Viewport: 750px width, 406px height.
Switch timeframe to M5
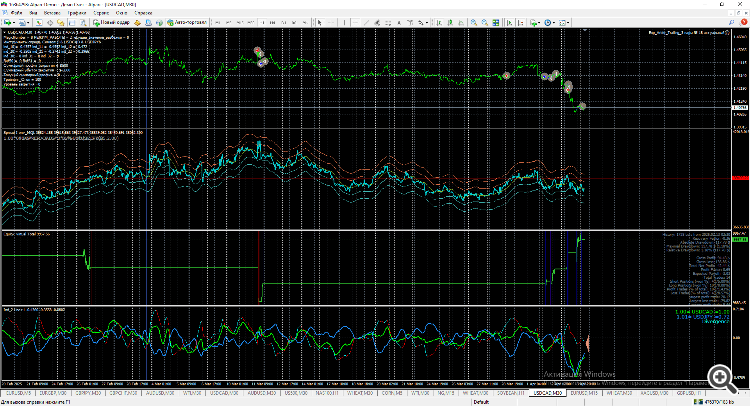click(x=228, y=22)
